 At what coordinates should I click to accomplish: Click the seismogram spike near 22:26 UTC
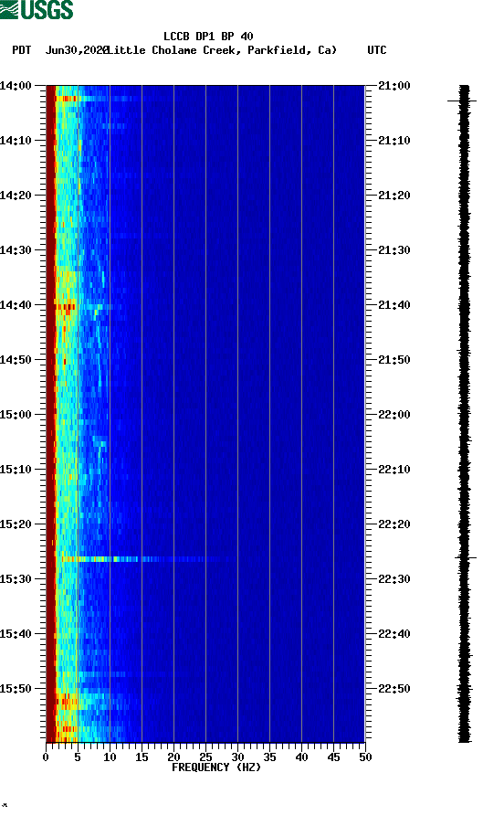466,557
